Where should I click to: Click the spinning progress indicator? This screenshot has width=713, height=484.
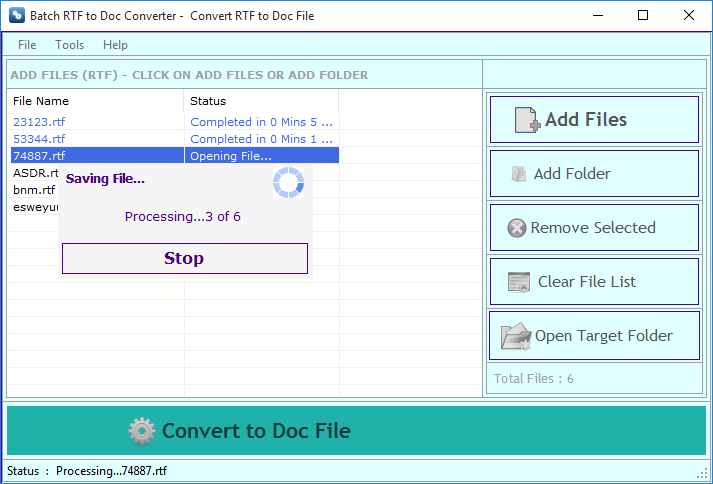click(x=288, y=182)
